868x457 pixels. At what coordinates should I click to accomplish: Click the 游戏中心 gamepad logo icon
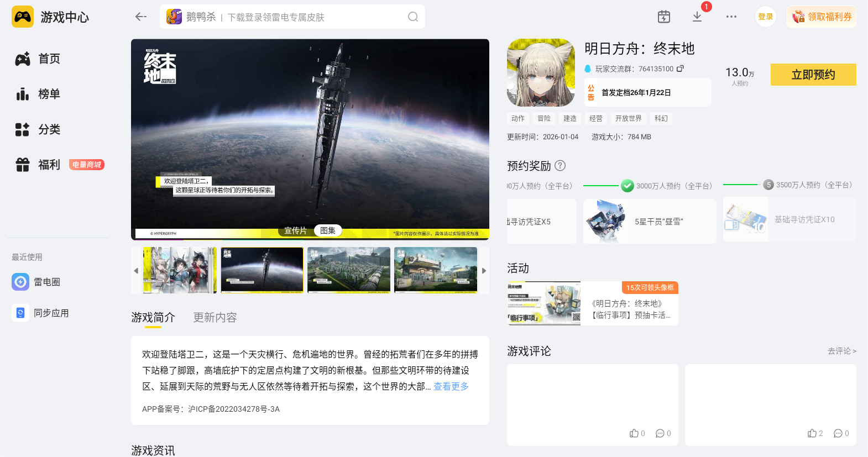23,17
